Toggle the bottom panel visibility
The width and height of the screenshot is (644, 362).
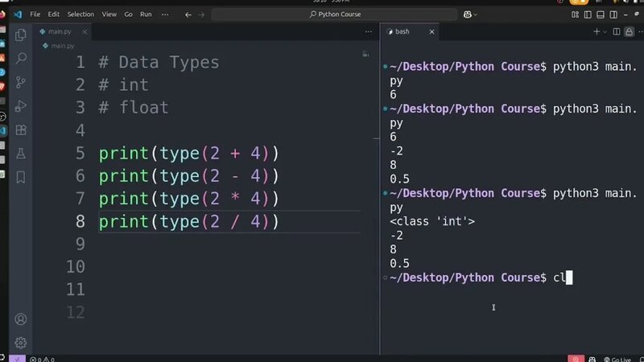[x=601, y=14]
